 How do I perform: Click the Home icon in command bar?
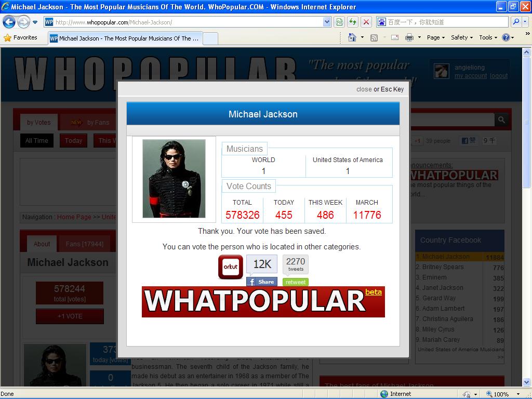coord(352,37)
